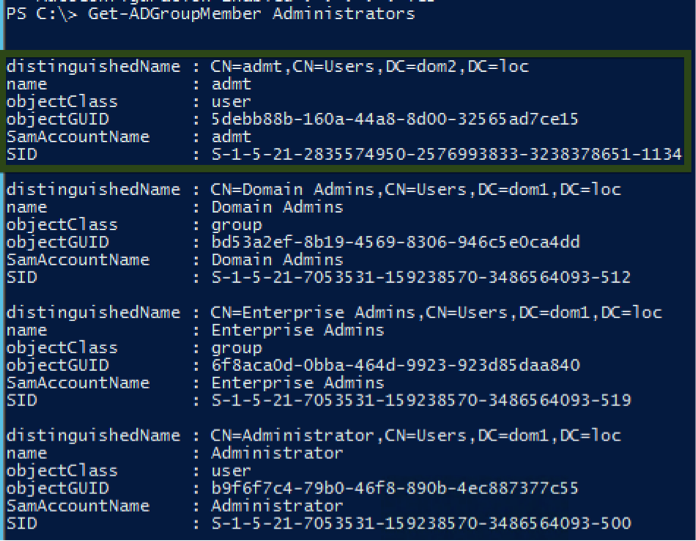Click the CN=Domain Admins distinguishedName value
The image size is (696, 541).
coord(415,190)
